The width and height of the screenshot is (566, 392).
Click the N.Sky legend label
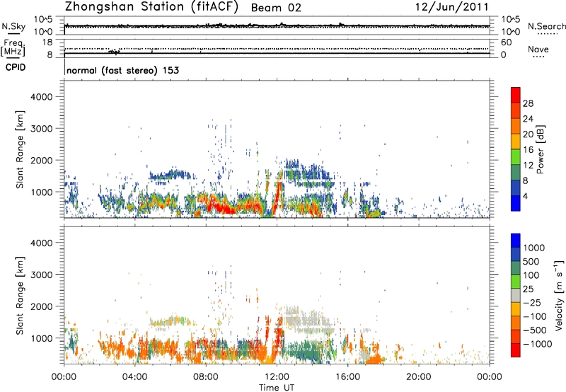(13, 26)
